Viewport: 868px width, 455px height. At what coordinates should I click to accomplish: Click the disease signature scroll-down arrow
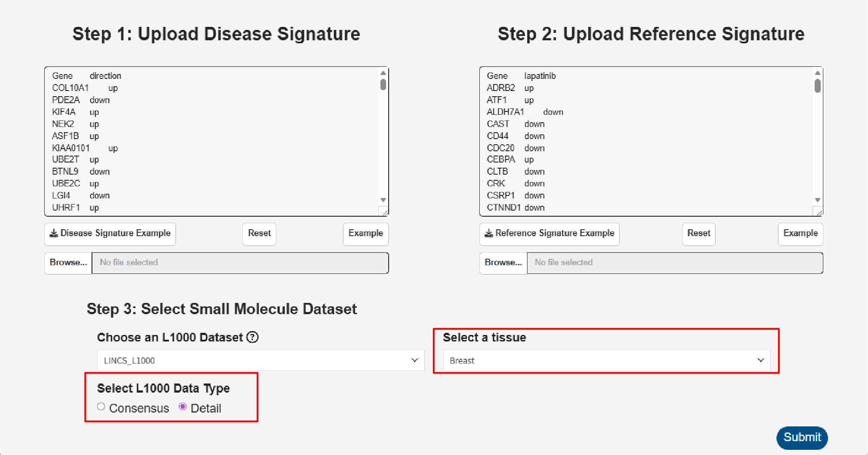383,200
